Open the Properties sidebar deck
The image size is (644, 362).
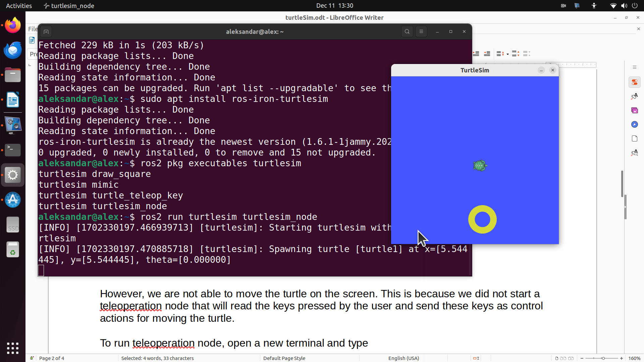634,82
